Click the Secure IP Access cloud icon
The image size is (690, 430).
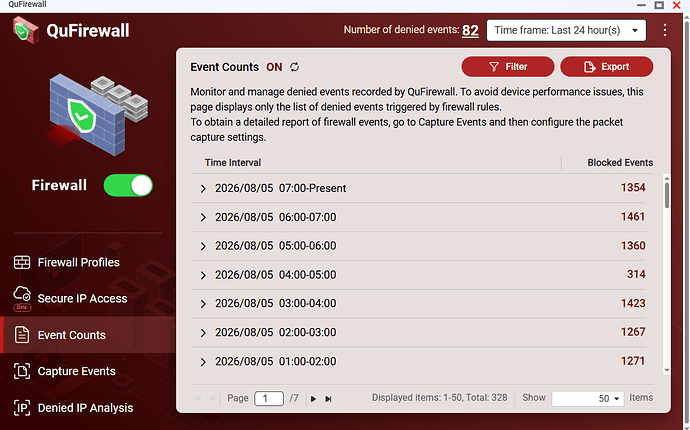pyautogui.click(x=22, y=294)
